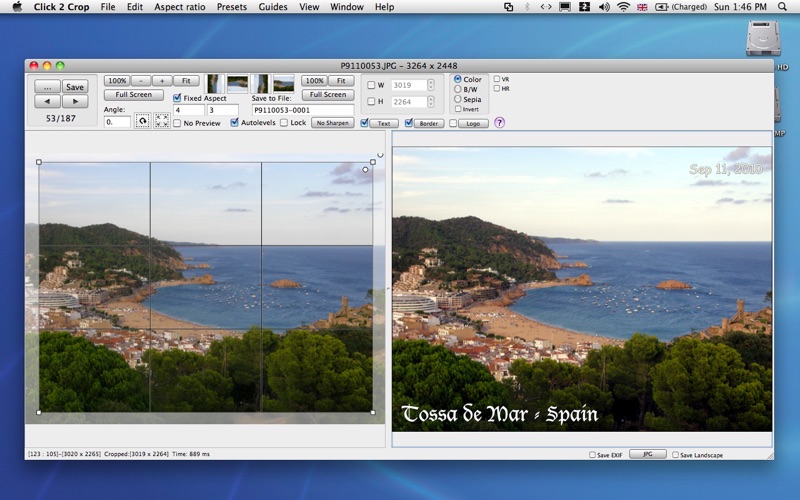Select the third orientation preset thumbnail
Screen dimensions: 800x500
(x=260, y=83)
